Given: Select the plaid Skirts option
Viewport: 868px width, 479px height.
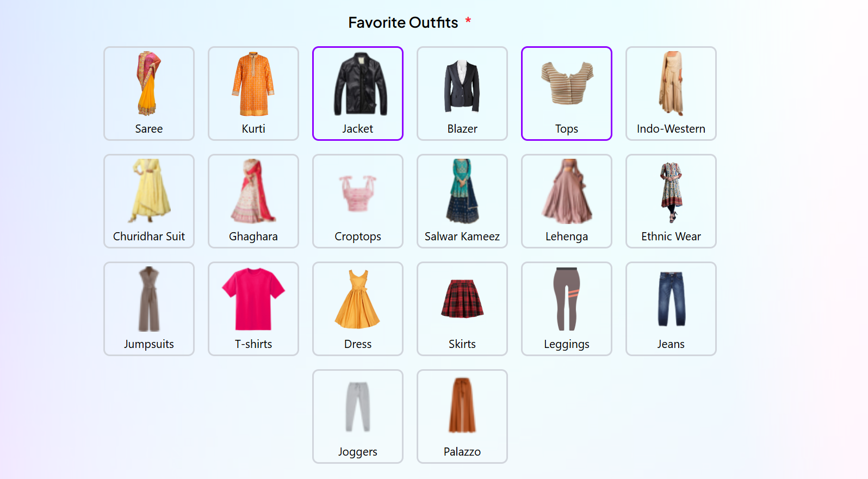Looking at the screenshot, I should [x=462, y=309].
